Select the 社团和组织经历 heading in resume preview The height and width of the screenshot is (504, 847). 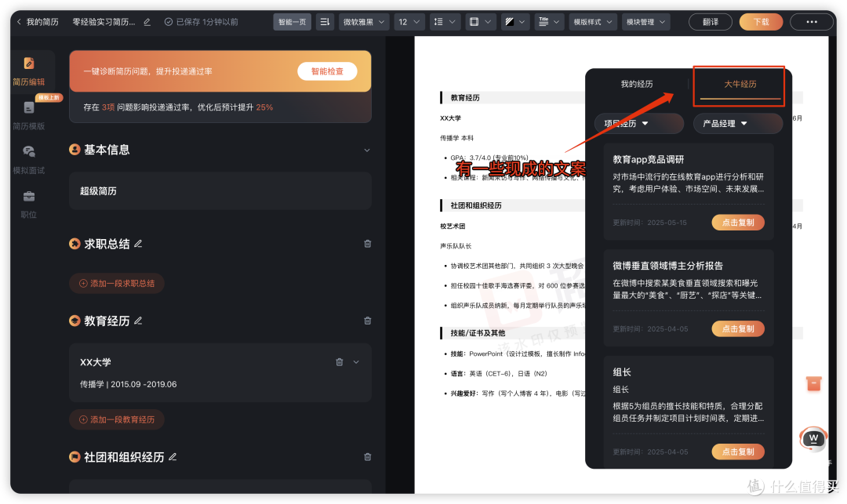coord(476,205)
